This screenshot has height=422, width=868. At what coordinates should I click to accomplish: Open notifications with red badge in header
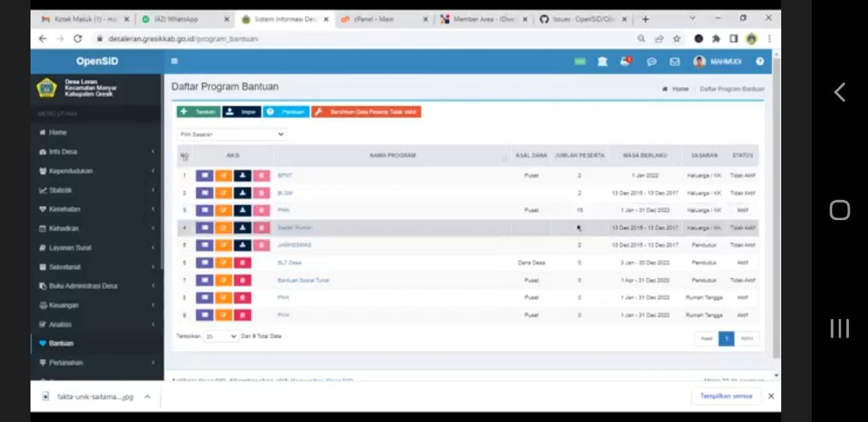pos(625,61)
